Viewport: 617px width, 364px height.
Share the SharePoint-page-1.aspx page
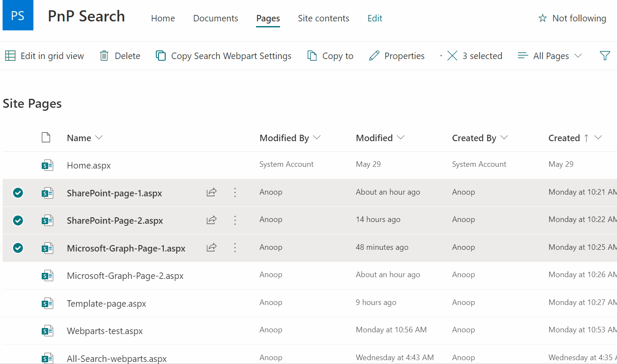[x=212, y=192]
